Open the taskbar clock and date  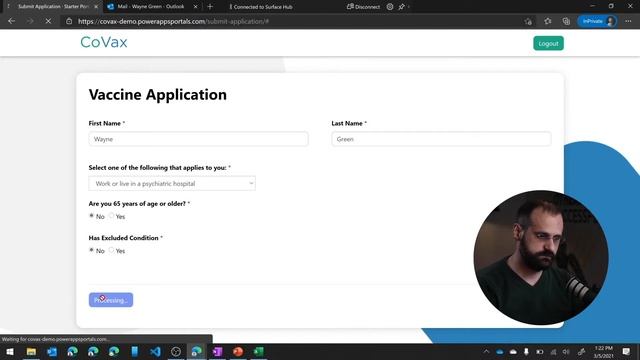point(603,352)
